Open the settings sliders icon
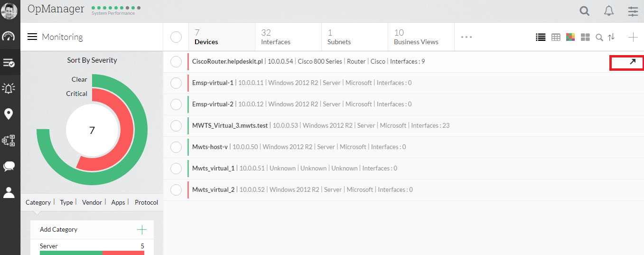Image resolution: width=644 pixels, height=255 pixels. [633, 11]
